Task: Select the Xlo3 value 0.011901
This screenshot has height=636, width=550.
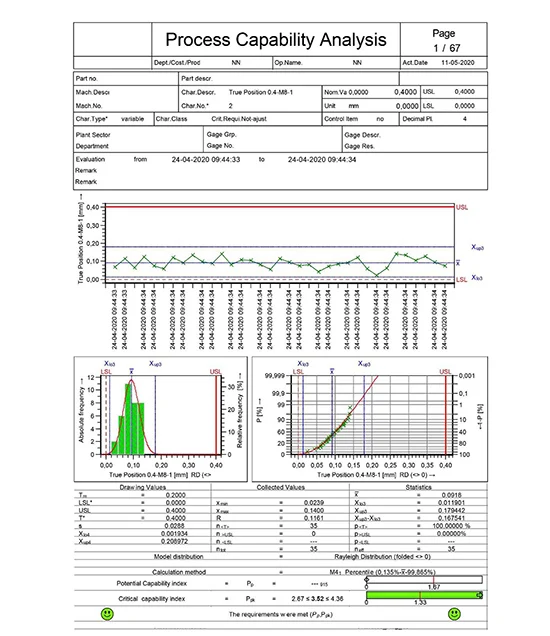Action: pyautogui.click(x=451, y=503)
